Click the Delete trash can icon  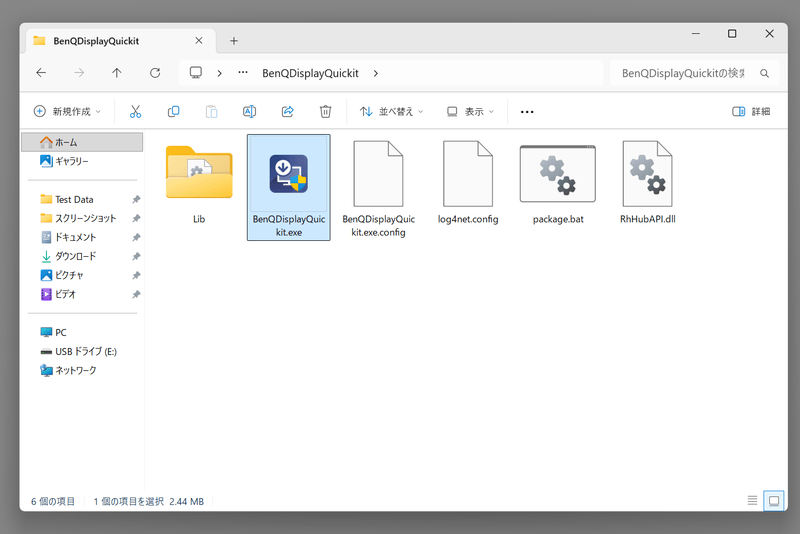(325, 111)
